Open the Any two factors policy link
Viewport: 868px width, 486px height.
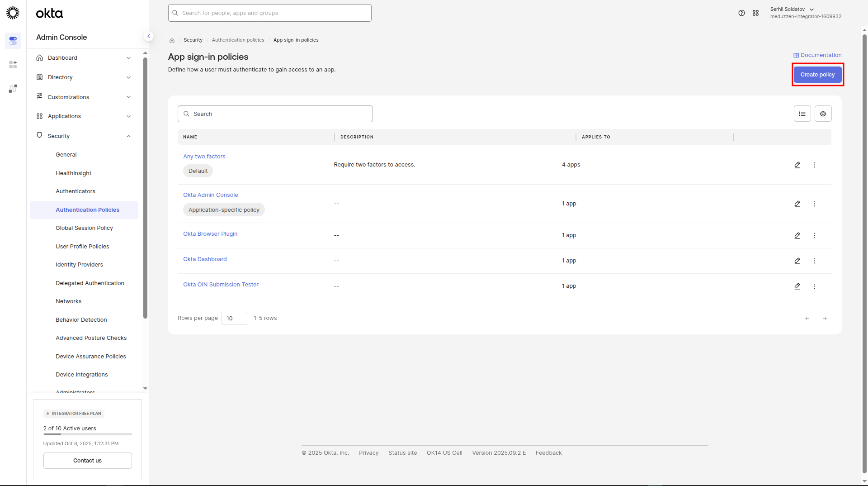204,157
